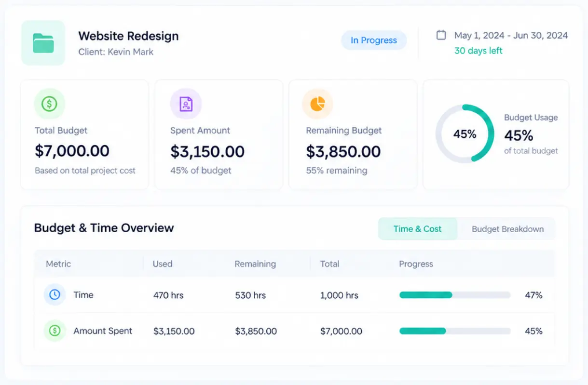Click the In Progress status badge

374,40
